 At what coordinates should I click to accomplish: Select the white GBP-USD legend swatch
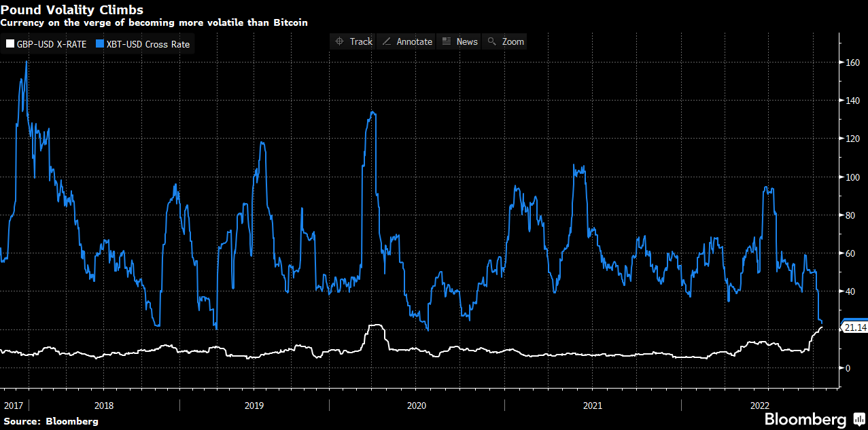click(x=10, y=45)
